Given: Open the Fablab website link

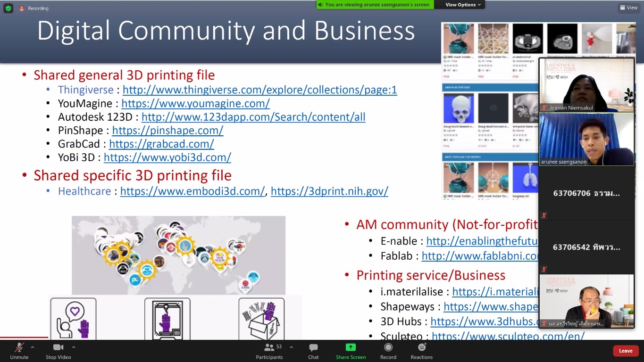Looking at the screenshot, I should tap(480, 256).
